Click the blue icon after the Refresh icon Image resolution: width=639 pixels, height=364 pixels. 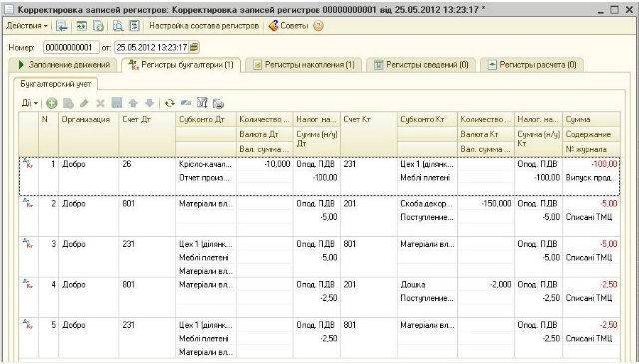[x=186, y=103]
